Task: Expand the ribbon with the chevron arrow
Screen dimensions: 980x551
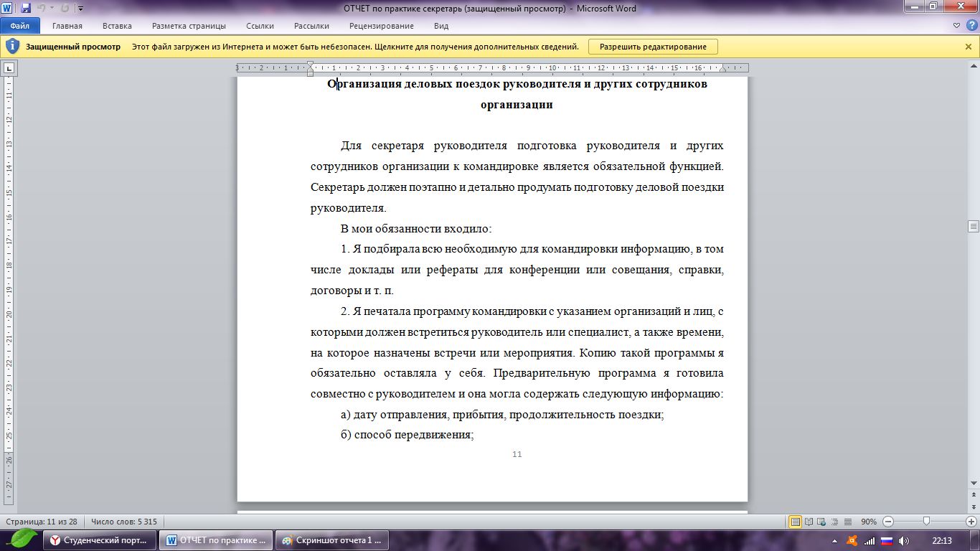Action: click(x=956, y=26)
